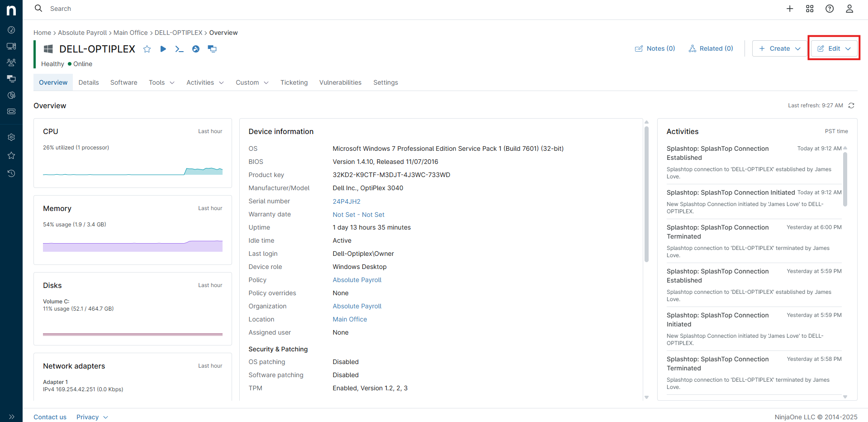Open the user account profile icon
Screen dimensions: 868x422
[x=849, y=9]
